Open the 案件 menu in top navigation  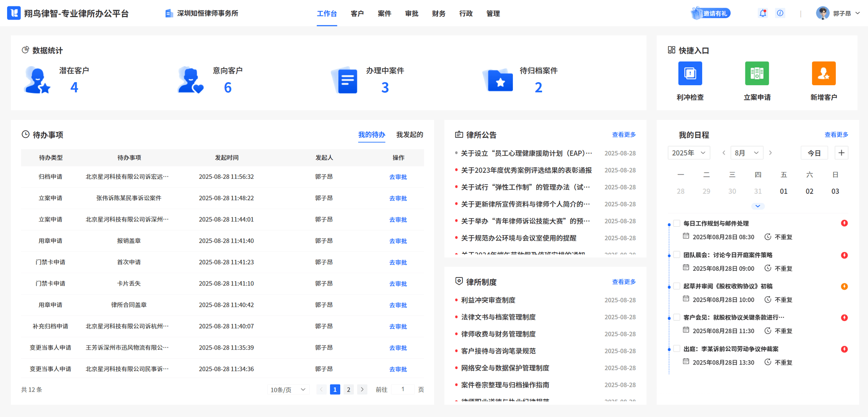tap(384, 14)
